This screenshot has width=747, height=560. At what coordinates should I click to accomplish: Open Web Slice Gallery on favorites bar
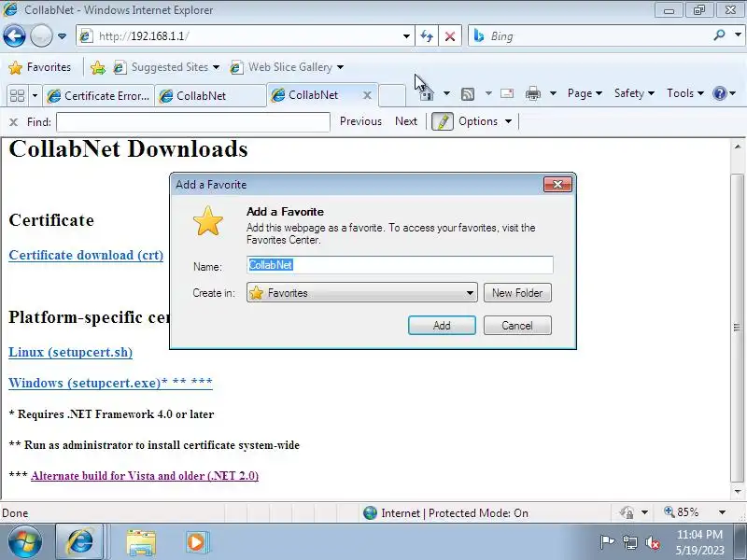(x=287, y=67)
